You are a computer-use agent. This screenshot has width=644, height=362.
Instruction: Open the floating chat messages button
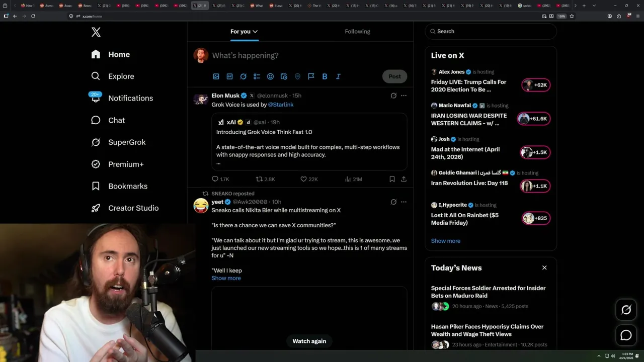(x=626, y=335)
